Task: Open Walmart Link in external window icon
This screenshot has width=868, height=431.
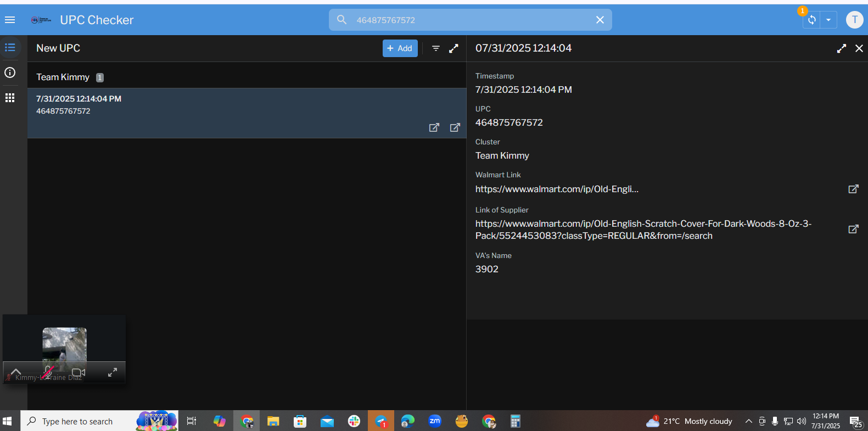Action: [853, 189]
